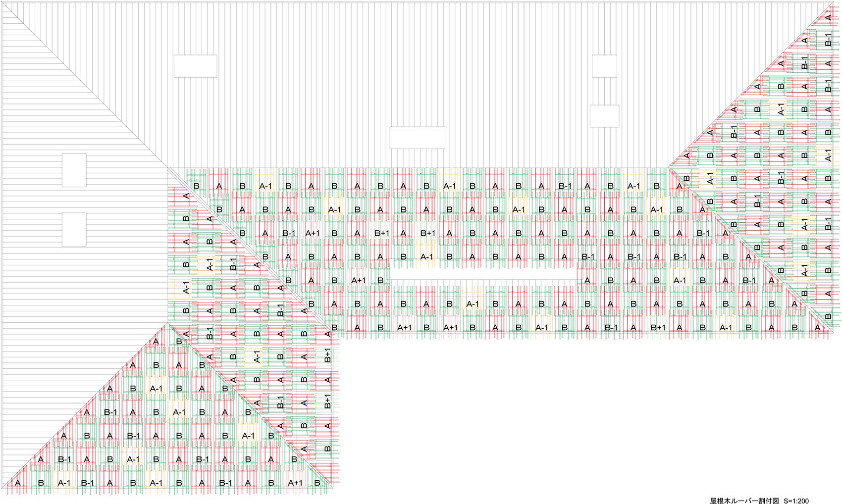Click the first B panel in the central grid's top row
This screenshot has width=842, height=504.
(x=196, y=186)
